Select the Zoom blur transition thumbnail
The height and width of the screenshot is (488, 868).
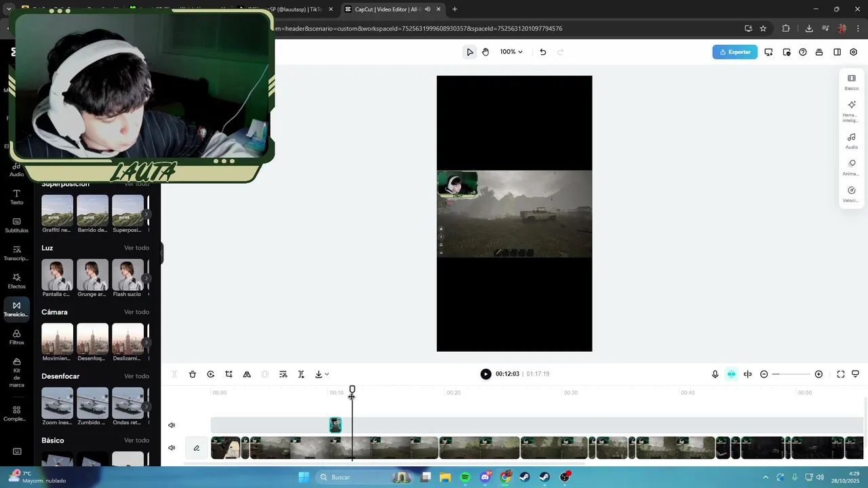(x=57, y=403)
